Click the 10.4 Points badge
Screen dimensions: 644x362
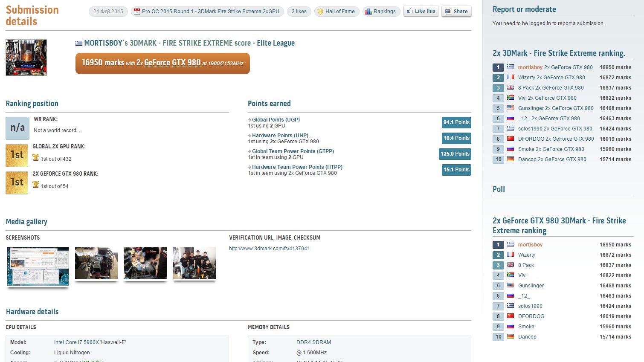click(x=456, y=138)
